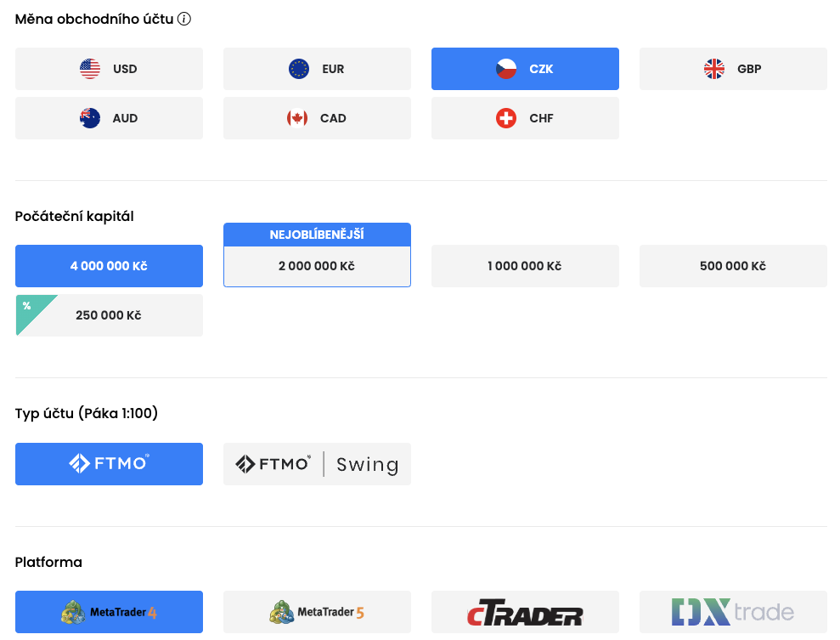Choose the discounted 250 000 Kč capital
The width and height of the screenshot is (840, 640).
(x=109, y=315)
